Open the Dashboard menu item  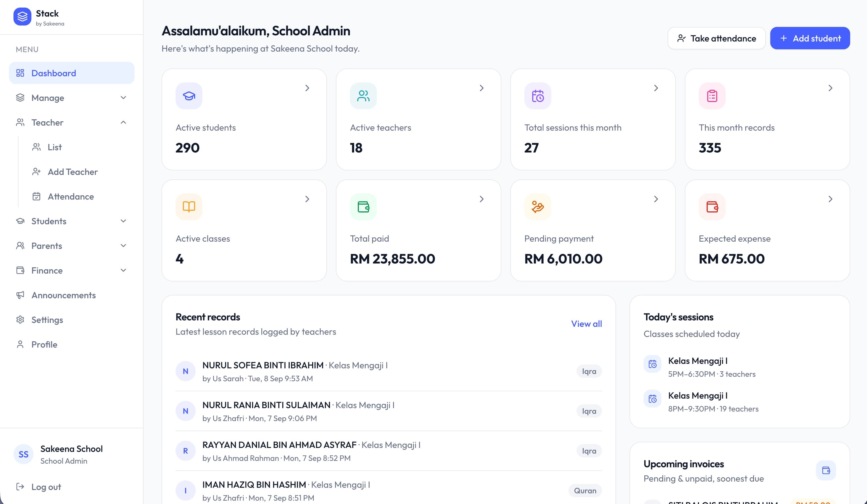(72, 73)
